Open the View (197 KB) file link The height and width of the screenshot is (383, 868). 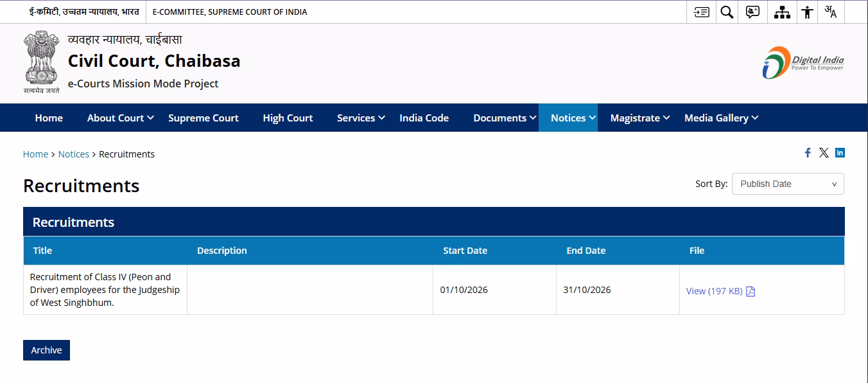coord(714,291)
